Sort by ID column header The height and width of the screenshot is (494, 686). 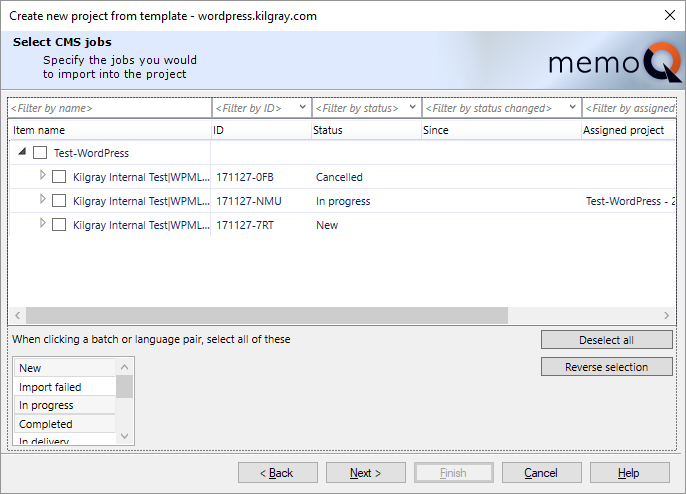261,130
